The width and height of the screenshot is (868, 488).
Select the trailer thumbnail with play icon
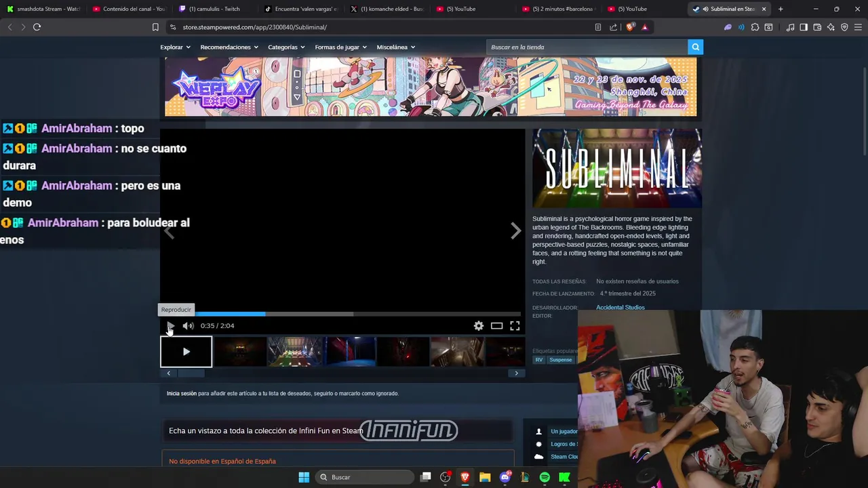[x=186, y=352]
